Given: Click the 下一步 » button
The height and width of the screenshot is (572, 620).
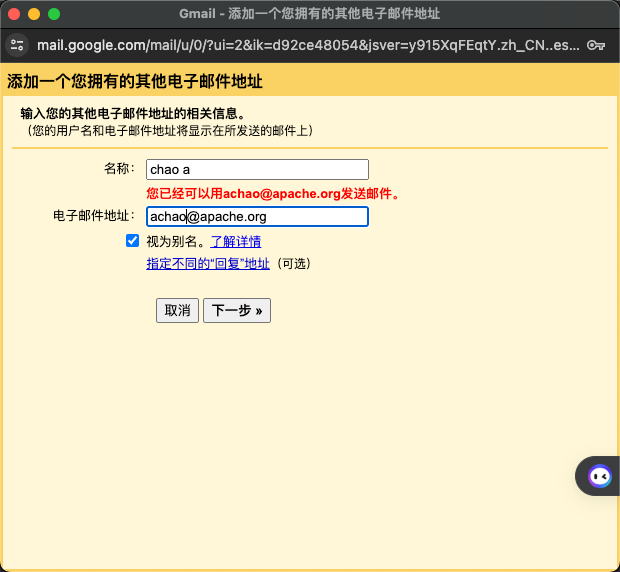Looking at the screenshot, I should 237,311.
